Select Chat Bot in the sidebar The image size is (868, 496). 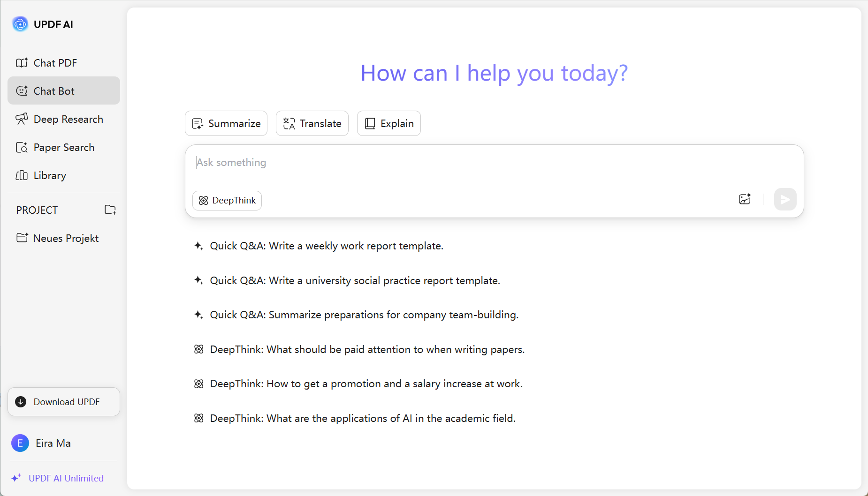(64, 90)
